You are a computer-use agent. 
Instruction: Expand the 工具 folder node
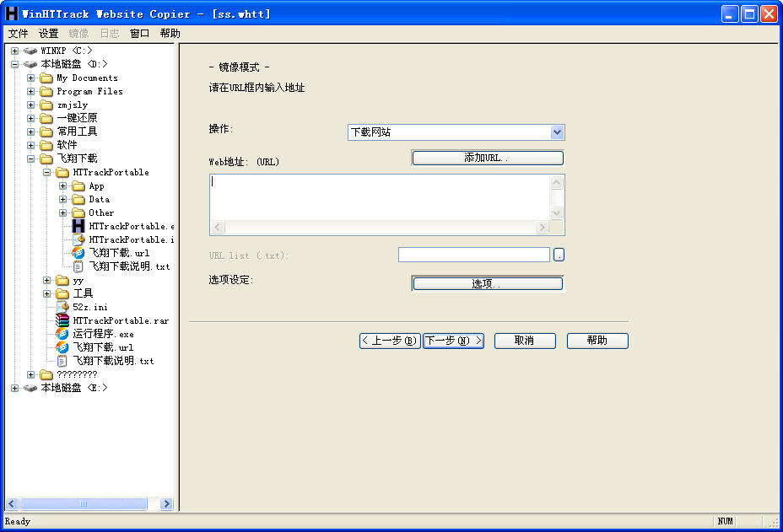click(47, 294)
